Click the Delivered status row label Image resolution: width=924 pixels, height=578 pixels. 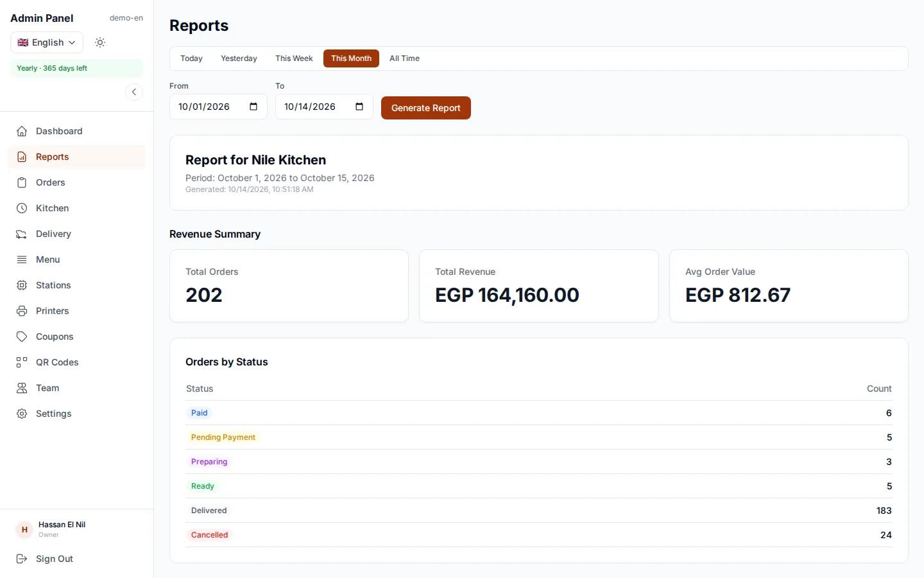point(209,511)
